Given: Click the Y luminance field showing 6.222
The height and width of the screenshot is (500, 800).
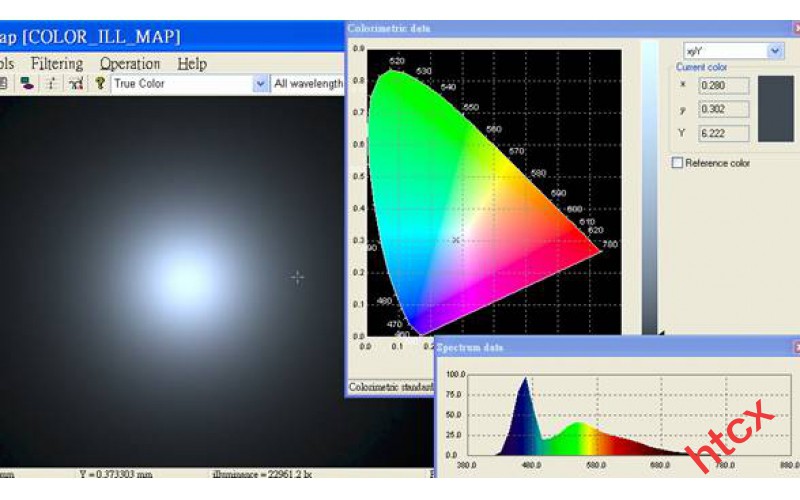Looking at the screenshot, I should click(x=724, y=133).
